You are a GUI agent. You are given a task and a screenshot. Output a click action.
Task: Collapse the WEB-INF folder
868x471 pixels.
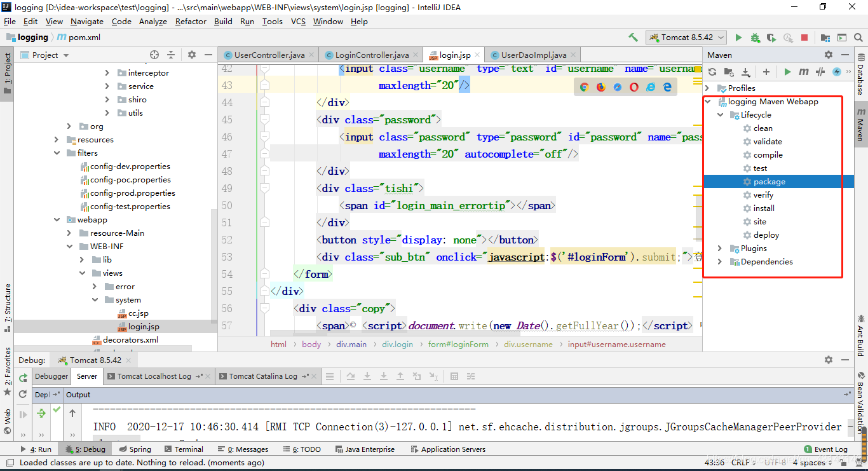pos(69,246)
